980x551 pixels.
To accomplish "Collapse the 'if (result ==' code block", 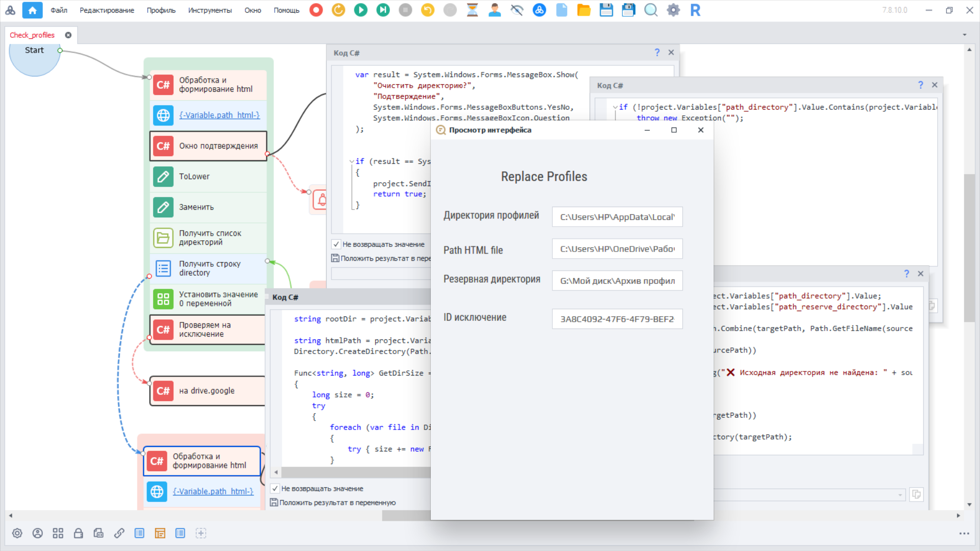I will (x=352, y=161).
